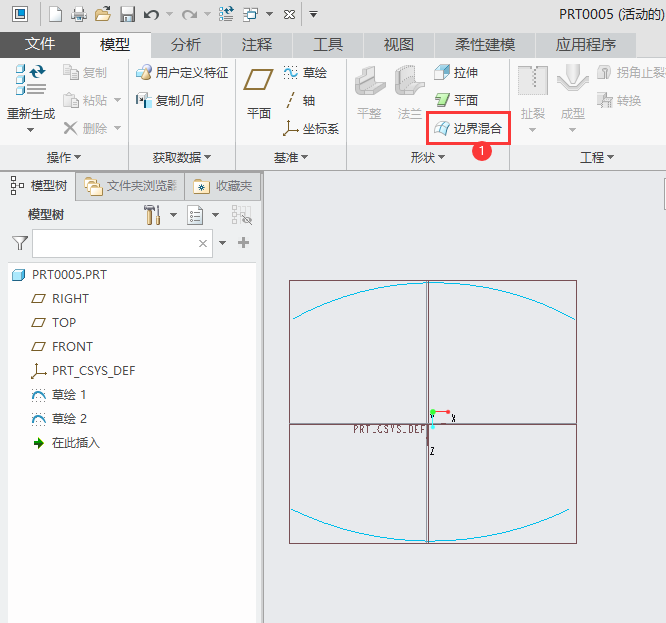The height and width of the screenshot is (623, 666).
Task: Click the Undo arrow icon
Action: click(x=151, y=15)
